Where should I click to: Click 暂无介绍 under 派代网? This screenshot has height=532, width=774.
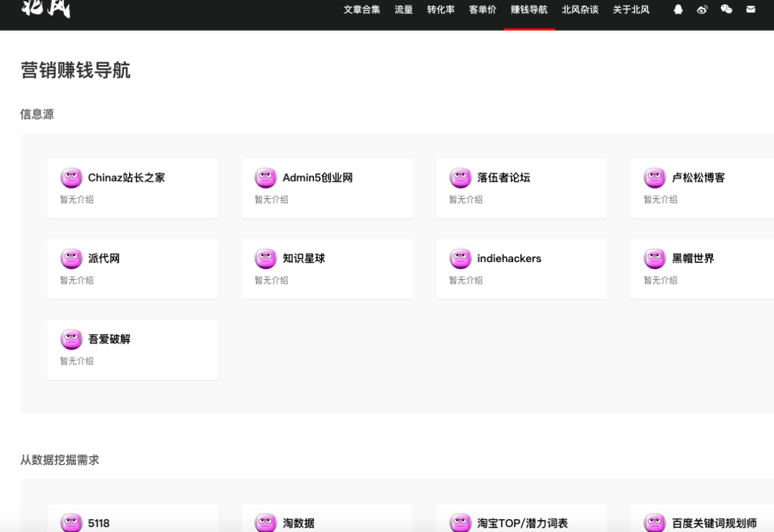click(77, 281)
